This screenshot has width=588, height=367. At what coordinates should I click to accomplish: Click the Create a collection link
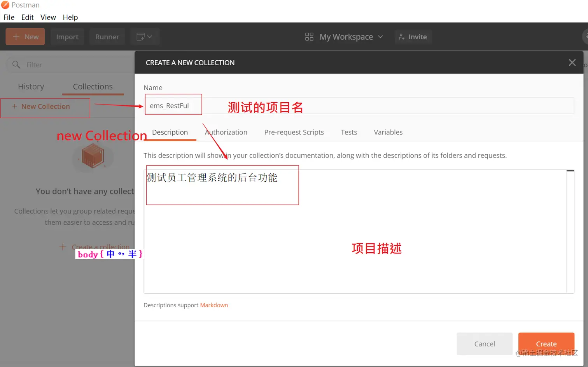pos(95,247)
